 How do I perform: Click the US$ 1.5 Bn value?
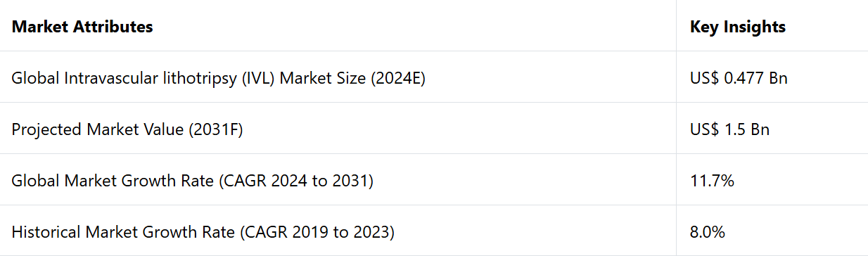click(x=729, y=129)
